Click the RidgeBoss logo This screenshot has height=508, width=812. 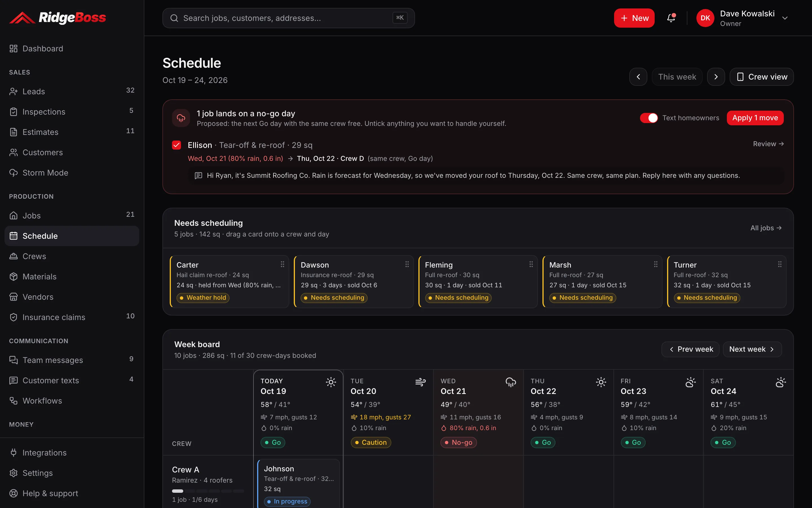coord(58,18)
